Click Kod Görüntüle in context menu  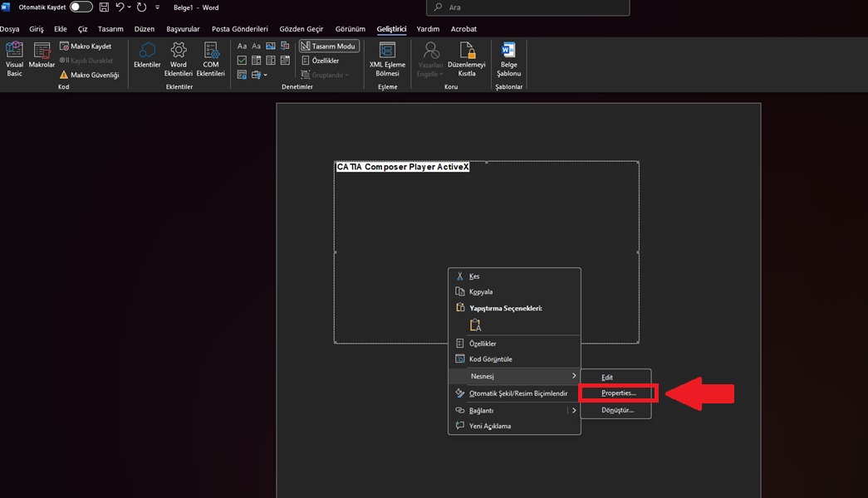(490, 359)
